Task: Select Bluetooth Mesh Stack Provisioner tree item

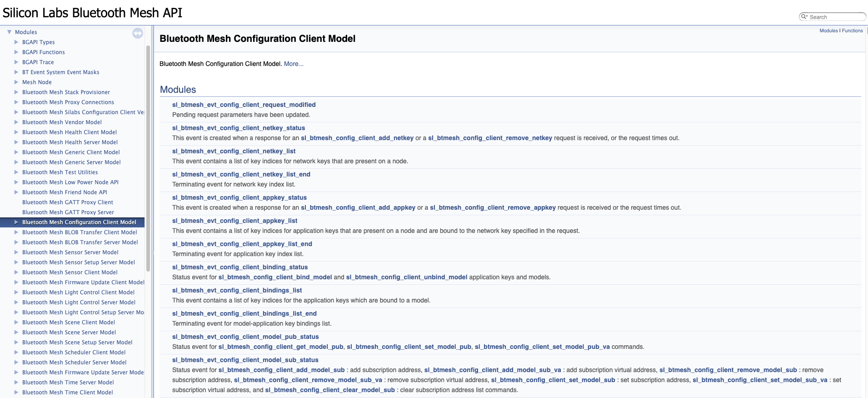Action: point(66,92)
